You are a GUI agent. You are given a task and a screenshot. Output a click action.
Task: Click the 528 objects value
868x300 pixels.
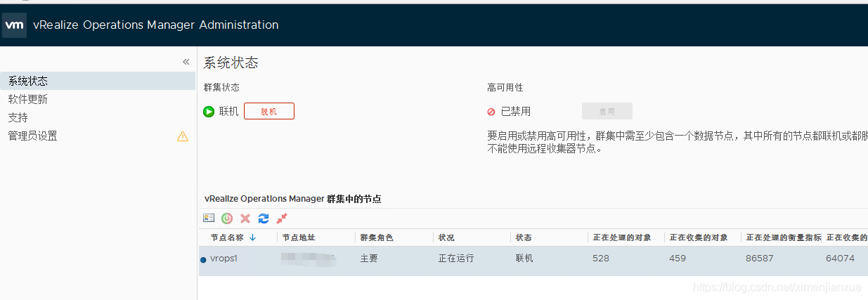[x=601, y=259]
